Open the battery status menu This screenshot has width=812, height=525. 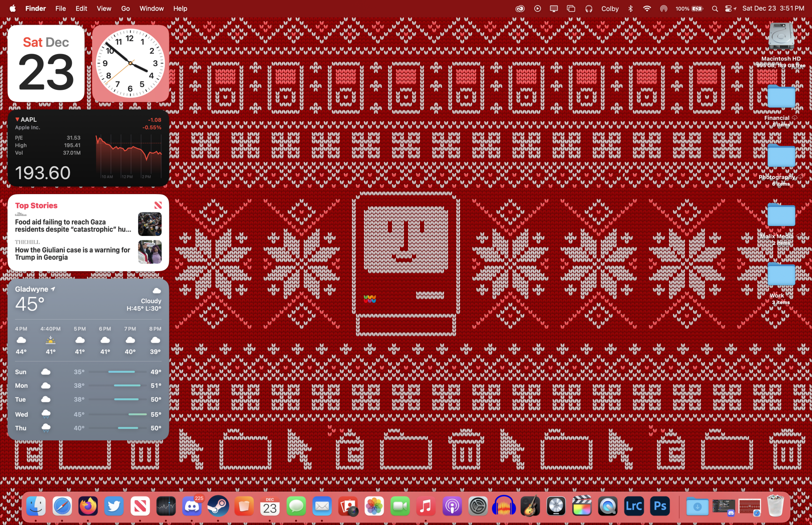(x=697, y=9)
